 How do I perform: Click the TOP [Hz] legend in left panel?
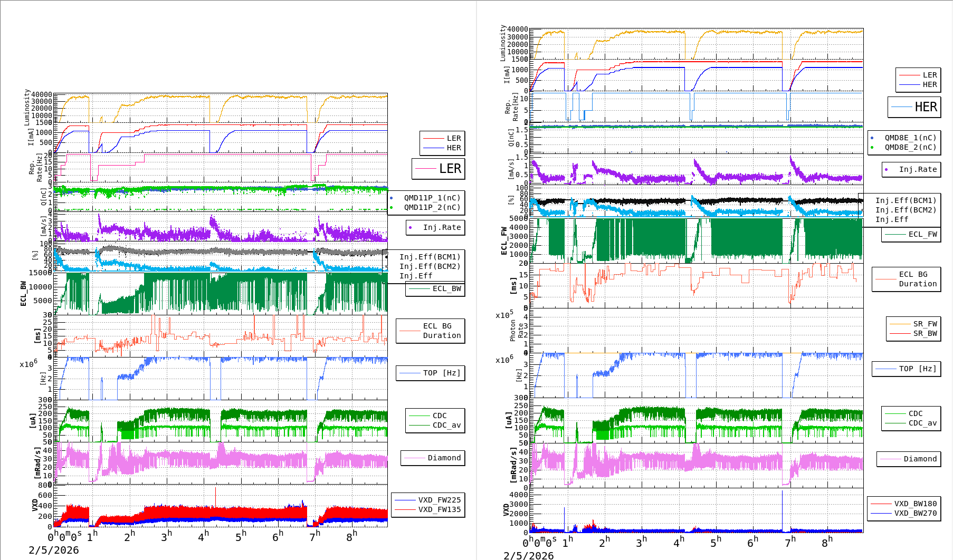pyautogui.click(x=431, y=373)
